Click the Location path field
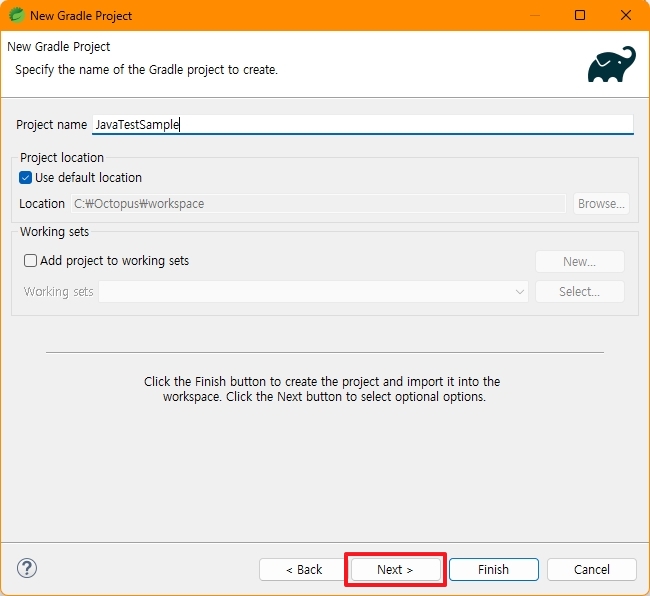The height and width of the screenshot is (596, 650). point(318,204)
